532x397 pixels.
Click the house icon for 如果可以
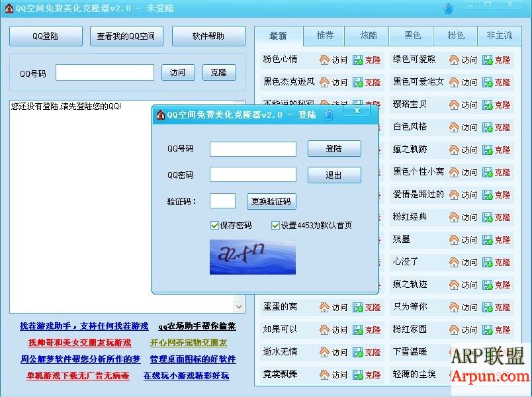click(324, 330)
